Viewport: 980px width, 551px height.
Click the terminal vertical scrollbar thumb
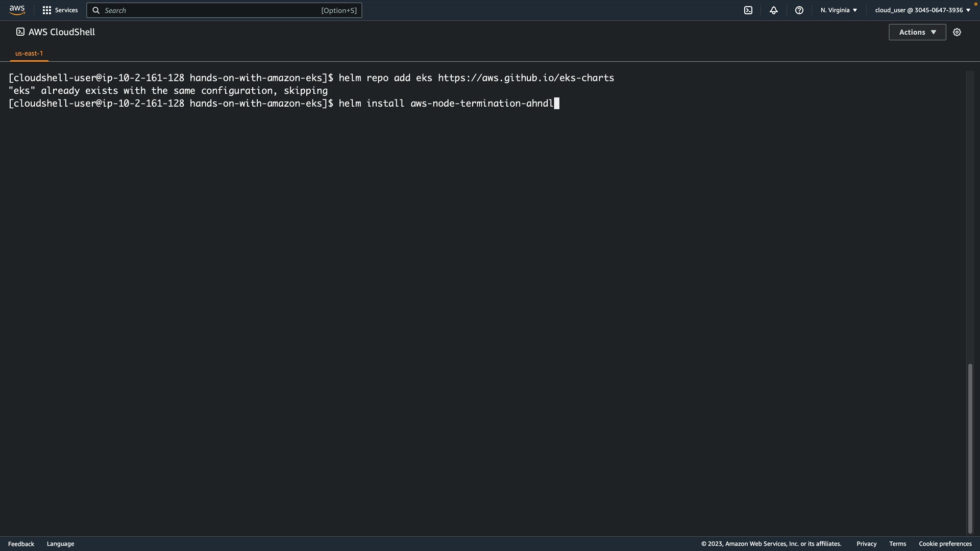[x=970, y=449]
